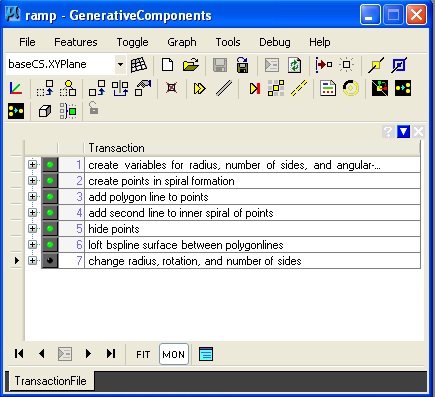
Task: Click the document with colored lines icon
Action: coord(328,88)
